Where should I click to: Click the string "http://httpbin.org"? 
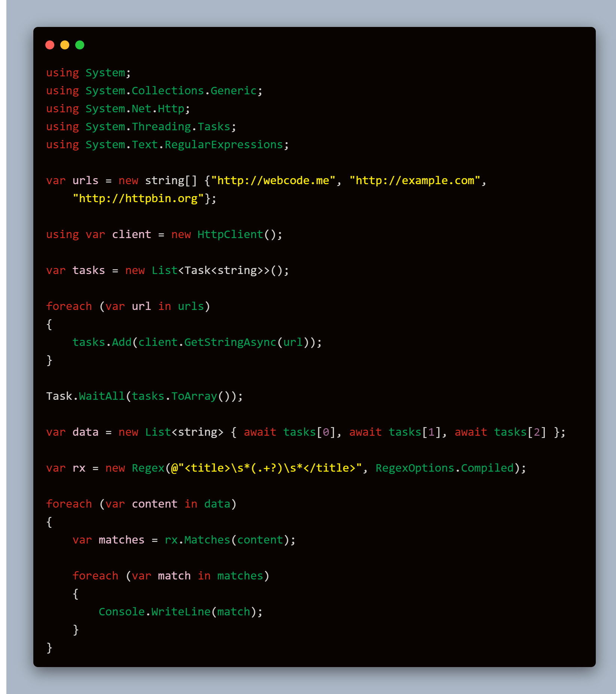[x=138, y=198]
